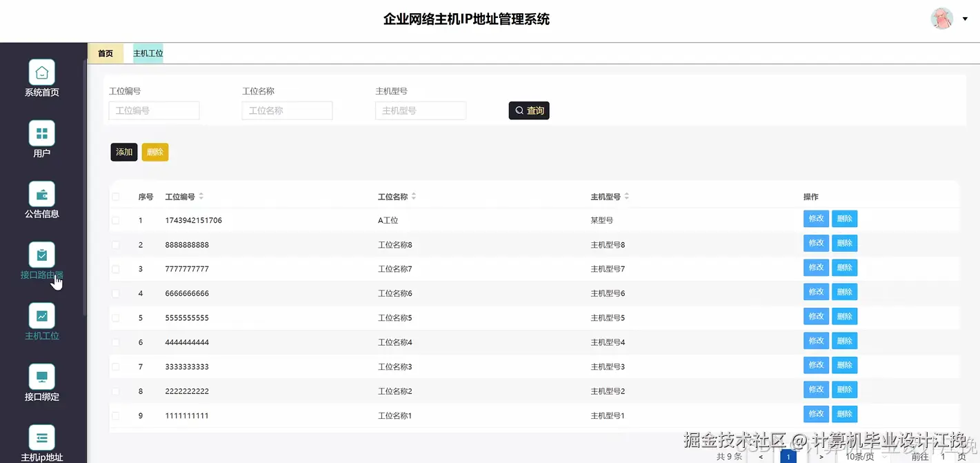Click 删除 for 工位名称2 row

(845, 389)
